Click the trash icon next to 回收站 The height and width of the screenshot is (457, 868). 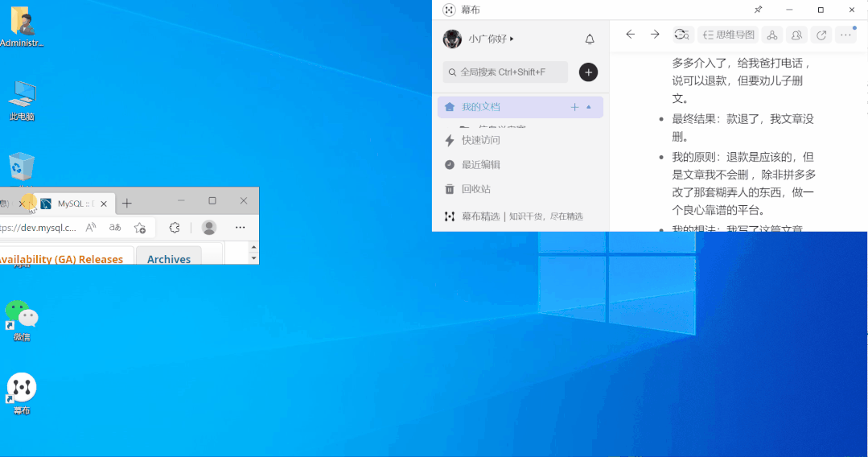[x=450, y=189]
